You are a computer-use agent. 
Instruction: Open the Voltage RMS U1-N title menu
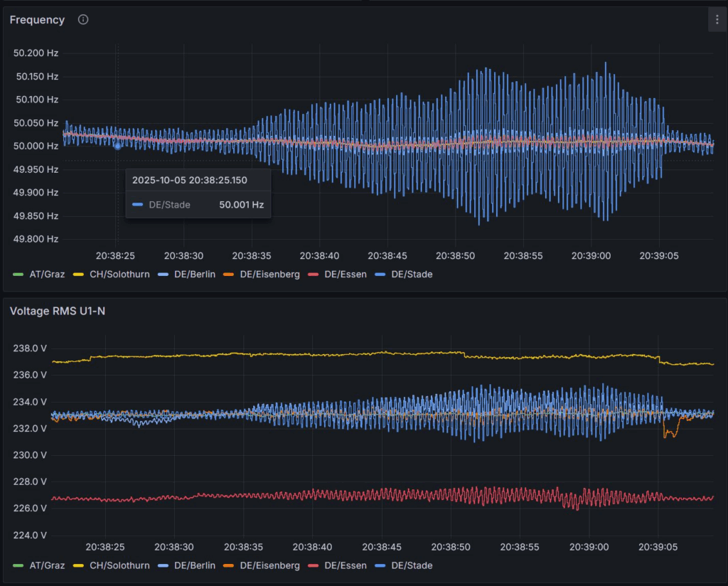57,311
